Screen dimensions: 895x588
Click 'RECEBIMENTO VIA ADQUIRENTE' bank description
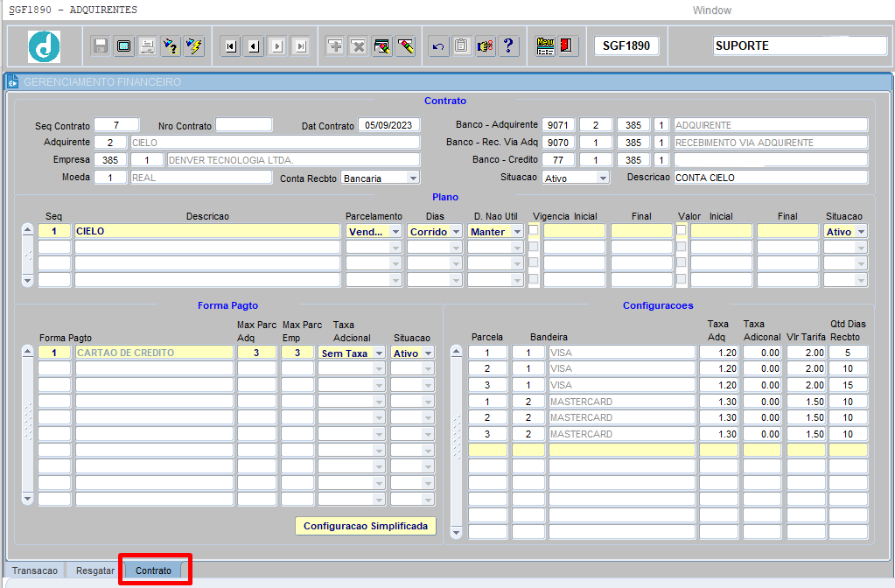coord(771,143)
